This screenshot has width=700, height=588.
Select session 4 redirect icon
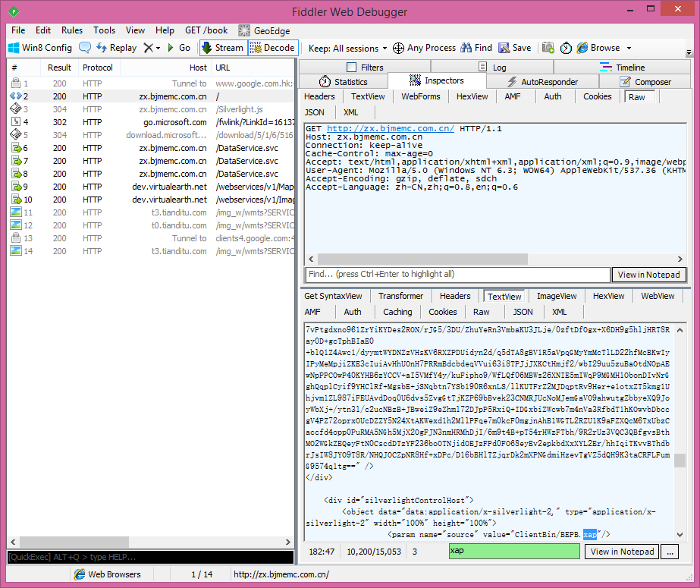[x=16, y=122]
